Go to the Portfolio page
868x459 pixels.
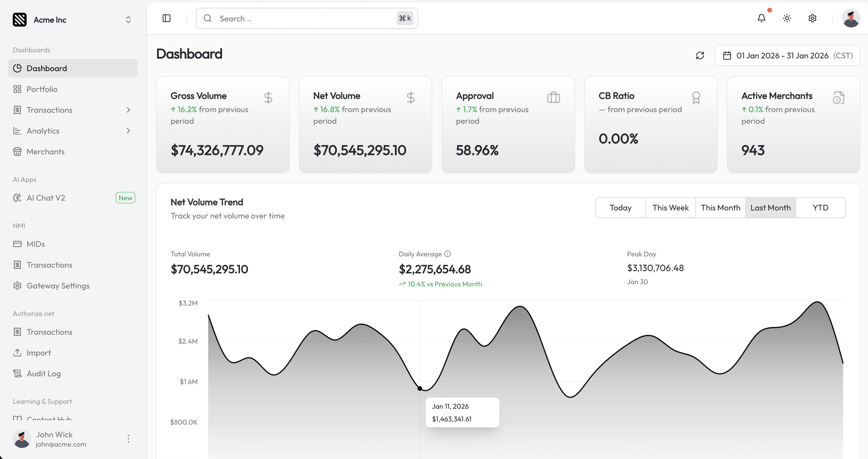[x=42, y=89]
